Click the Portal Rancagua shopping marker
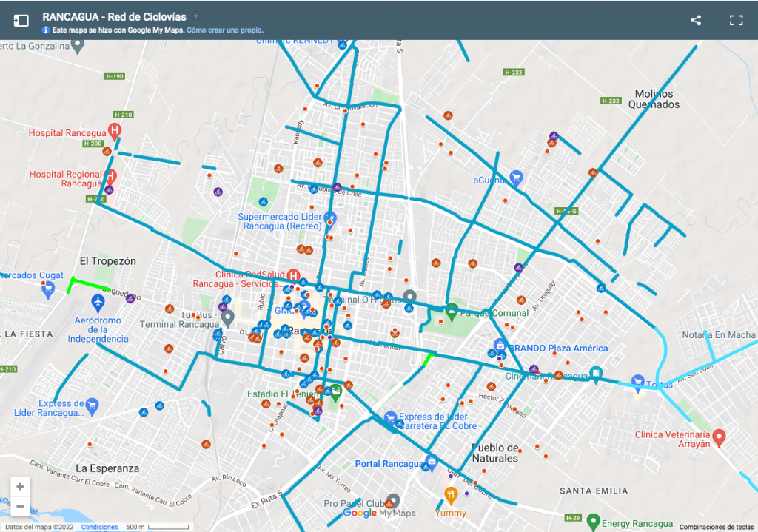 (432, 462)
